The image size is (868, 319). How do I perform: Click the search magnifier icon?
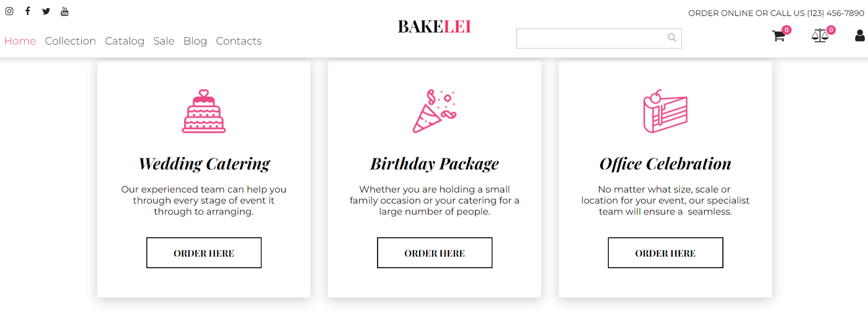coord(671,38)
